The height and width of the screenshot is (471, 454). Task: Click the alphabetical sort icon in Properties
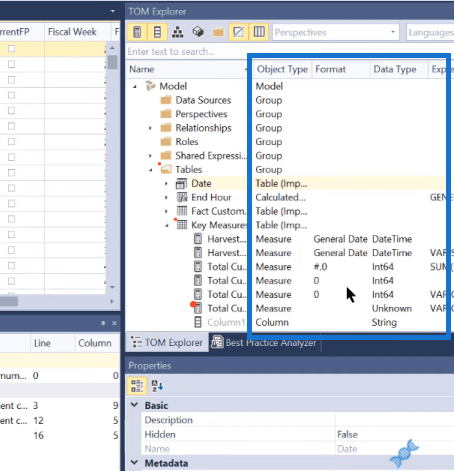click(157, 386)
